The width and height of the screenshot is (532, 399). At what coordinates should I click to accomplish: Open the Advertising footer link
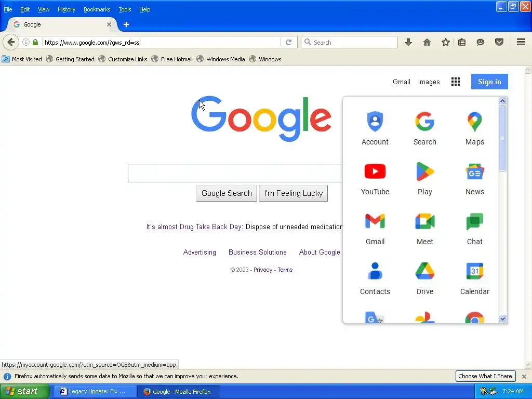(199, 252)
